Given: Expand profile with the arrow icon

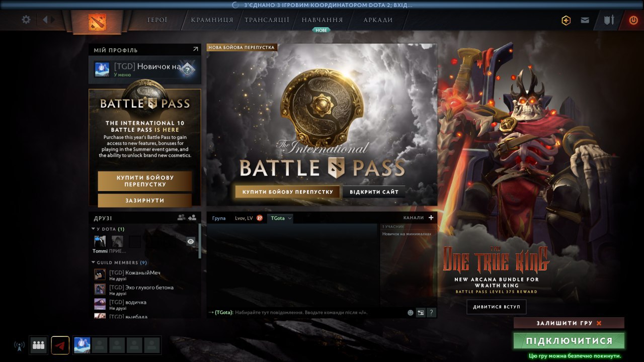Looking at the screenshot, I should click(195, 49).
